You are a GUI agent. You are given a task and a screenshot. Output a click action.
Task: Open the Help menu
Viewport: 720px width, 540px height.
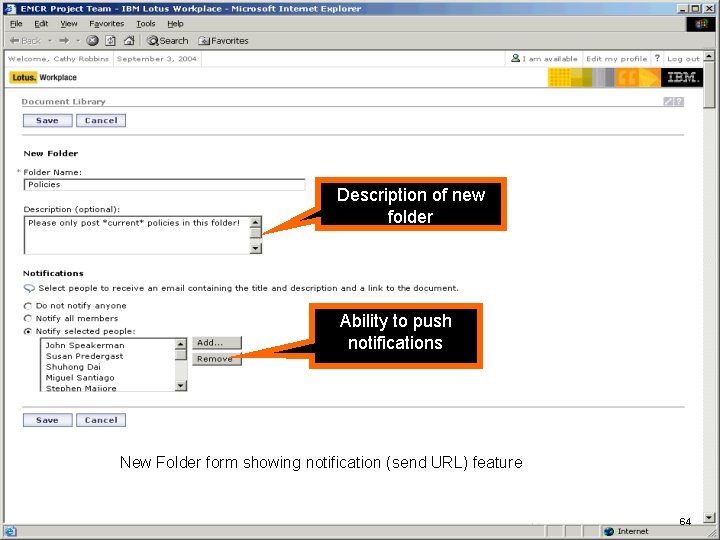[175, 23]
